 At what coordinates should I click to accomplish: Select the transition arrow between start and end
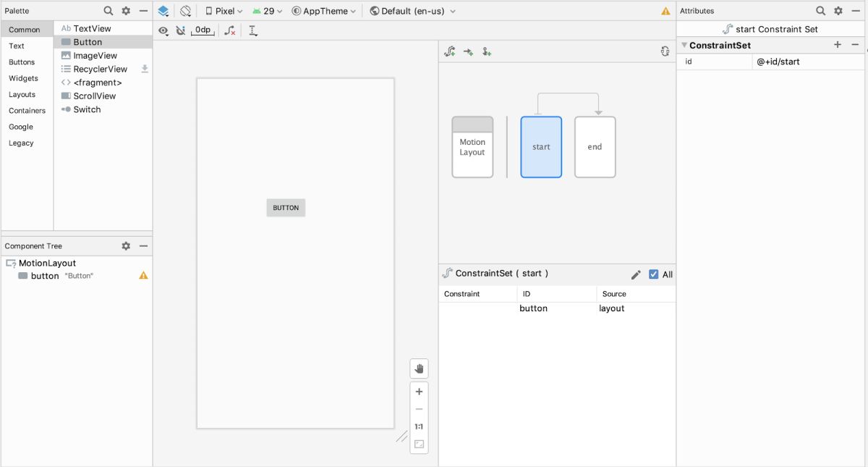568,93
